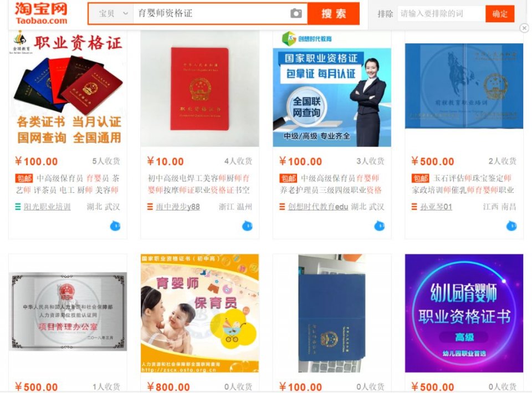The width and height of the screenshot is (532, 393).
Task: Click Wangwang chat icon for 雨中漫步y88
Action: tap(247, 226)
